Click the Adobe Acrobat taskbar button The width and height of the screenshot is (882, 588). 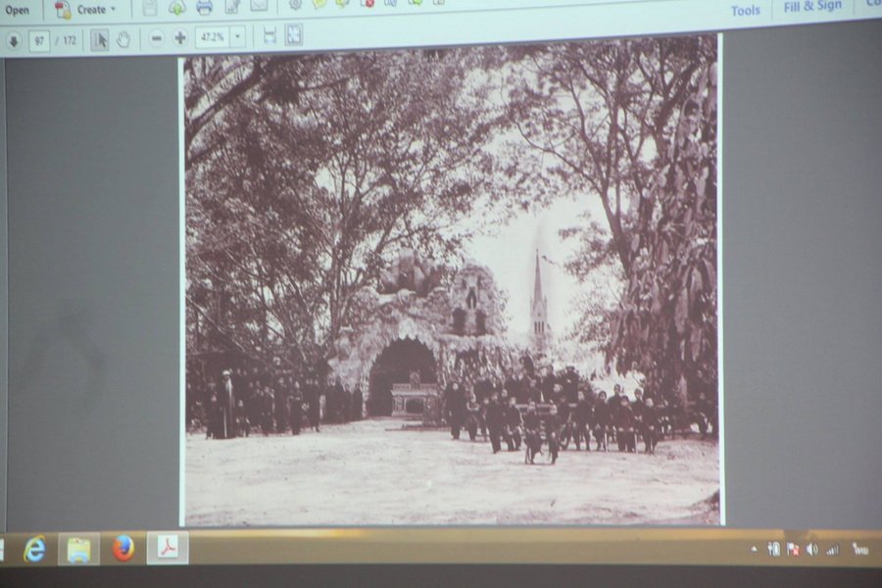(168, 548)
